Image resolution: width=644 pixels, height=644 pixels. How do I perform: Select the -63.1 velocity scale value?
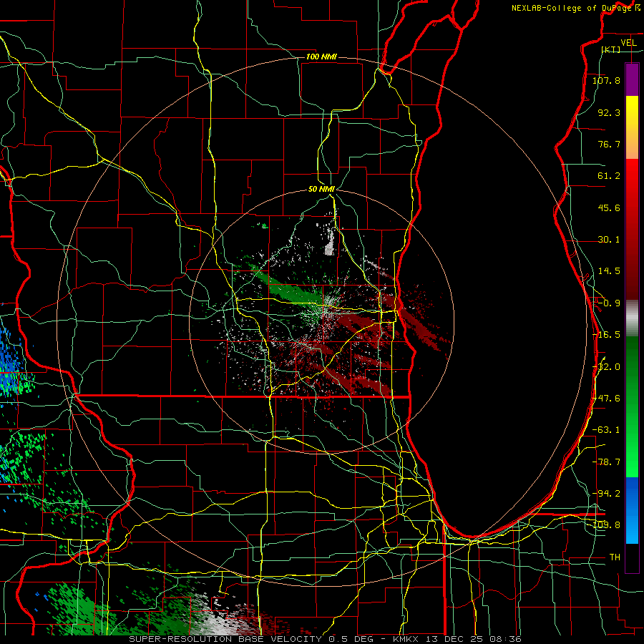click(606, 429)
